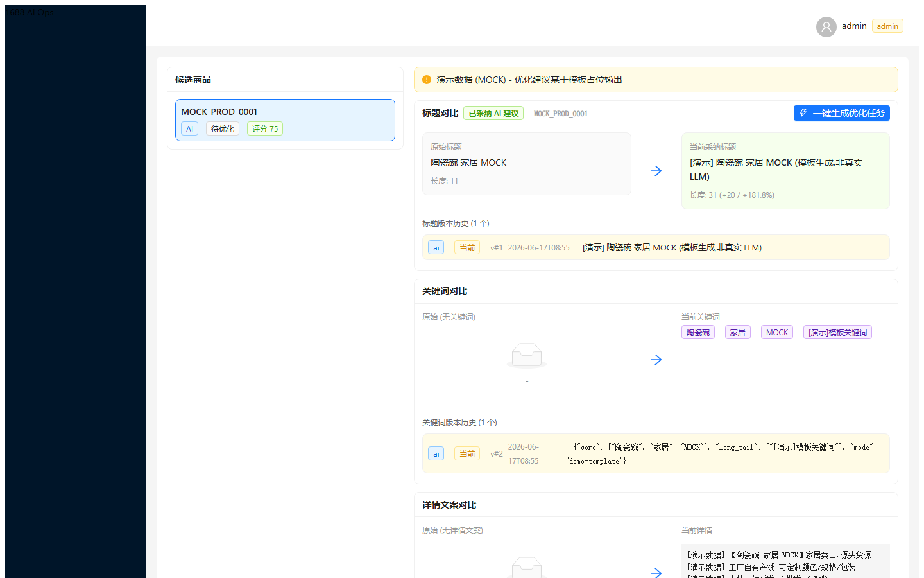Screen dimensions: 924x578
Task: Click the 待优化 status tag
Action: point(223,128)
